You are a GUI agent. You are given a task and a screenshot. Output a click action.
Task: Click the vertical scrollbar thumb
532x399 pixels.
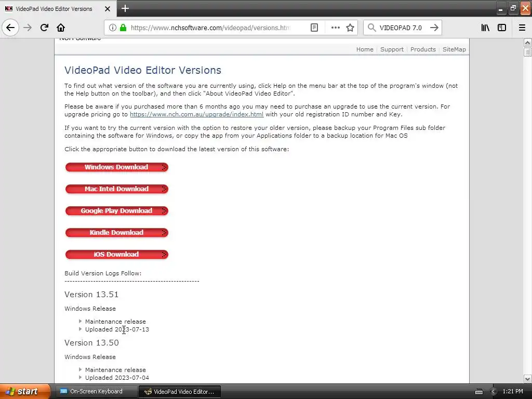(x=527, y=52)
